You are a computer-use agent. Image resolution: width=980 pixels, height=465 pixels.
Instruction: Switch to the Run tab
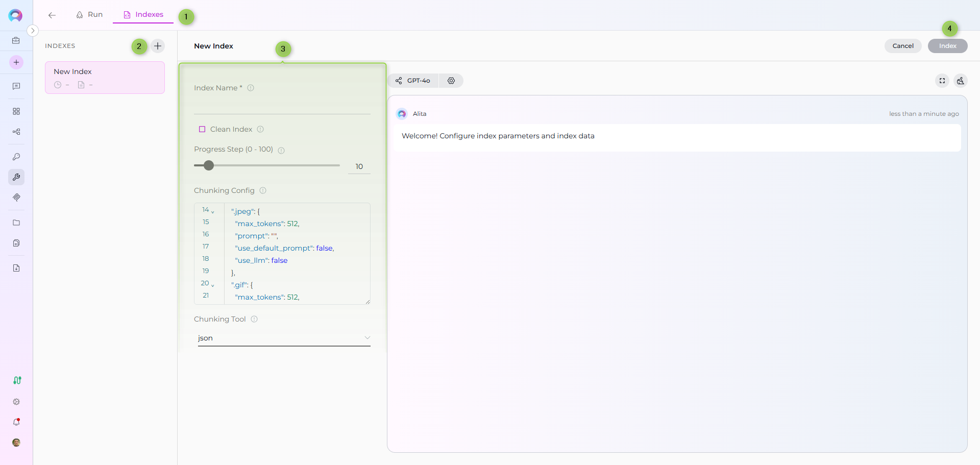point(89,15)
